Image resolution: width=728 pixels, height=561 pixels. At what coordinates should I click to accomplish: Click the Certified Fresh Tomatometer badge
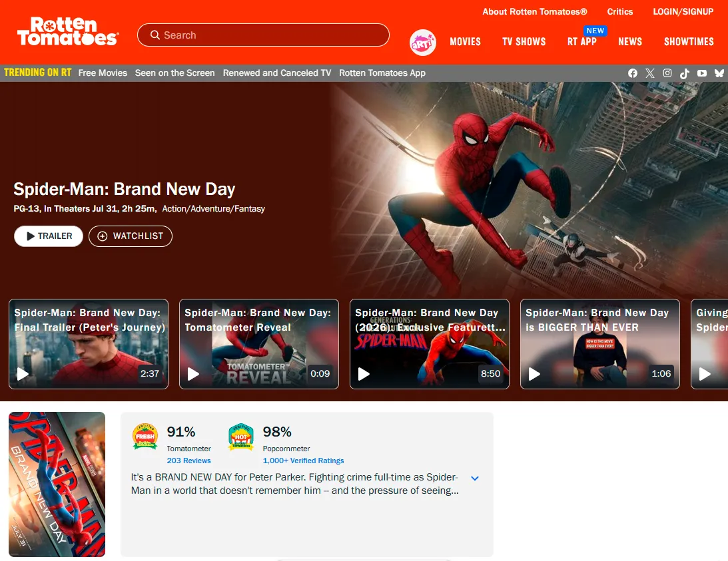[145, 436]
